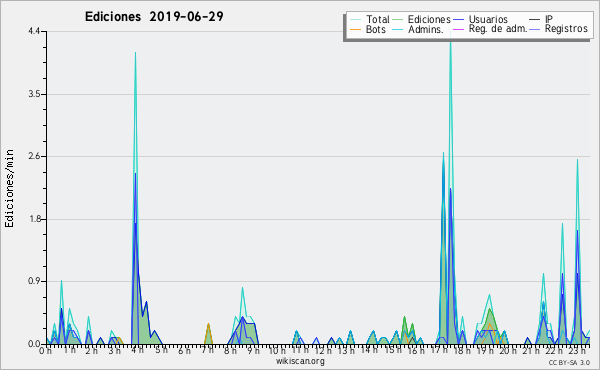
Task: Click the 12 h tick label
Action: click(x=323, y=350)
